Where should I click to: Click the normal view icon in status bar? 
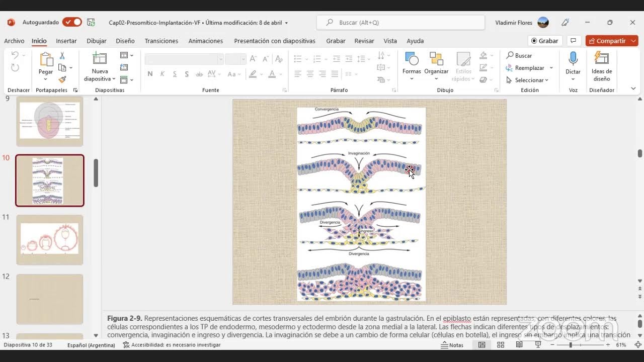point(482,345)
